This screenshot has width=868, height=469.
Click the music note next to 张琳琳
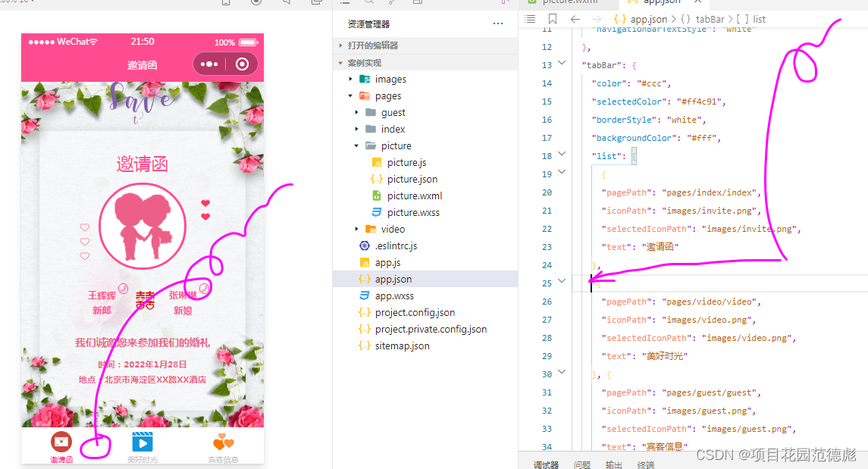[x=204, y=288]
